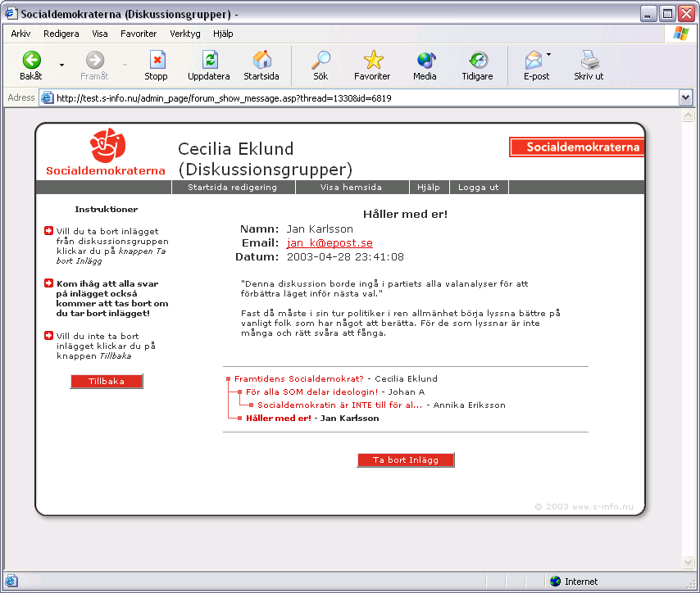Click the Ta bort Inlägg button

tap(406, 460)
